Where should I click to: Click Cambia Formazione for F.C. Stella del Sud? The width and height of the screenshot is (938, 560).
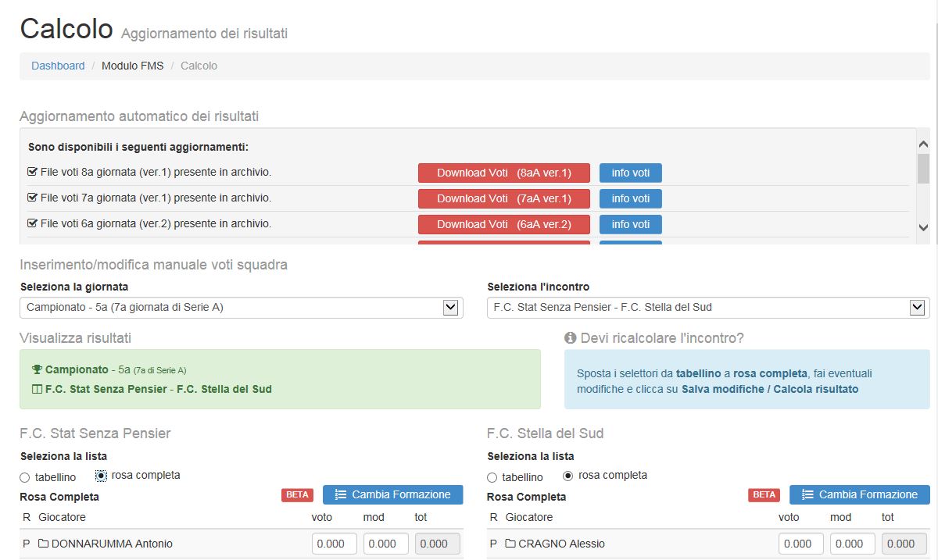pyautogui.click(x=859, y=494)
